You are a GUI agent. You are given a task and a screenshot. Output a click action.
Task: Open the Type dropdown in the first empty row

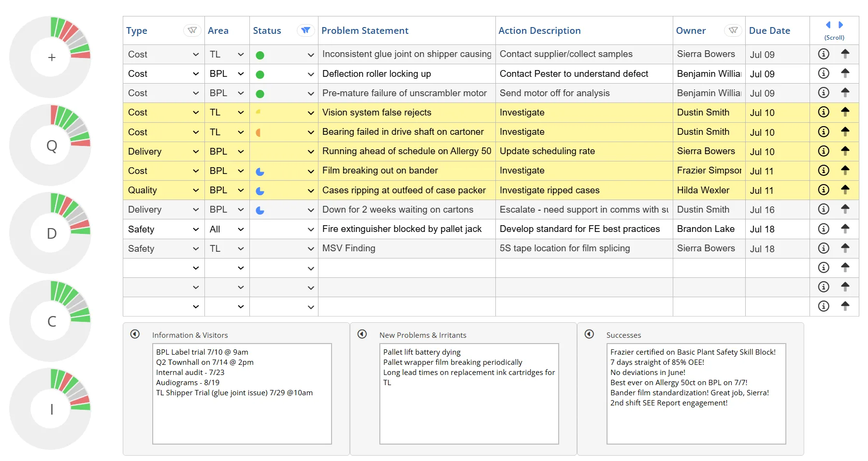click(x=196, y=268)
